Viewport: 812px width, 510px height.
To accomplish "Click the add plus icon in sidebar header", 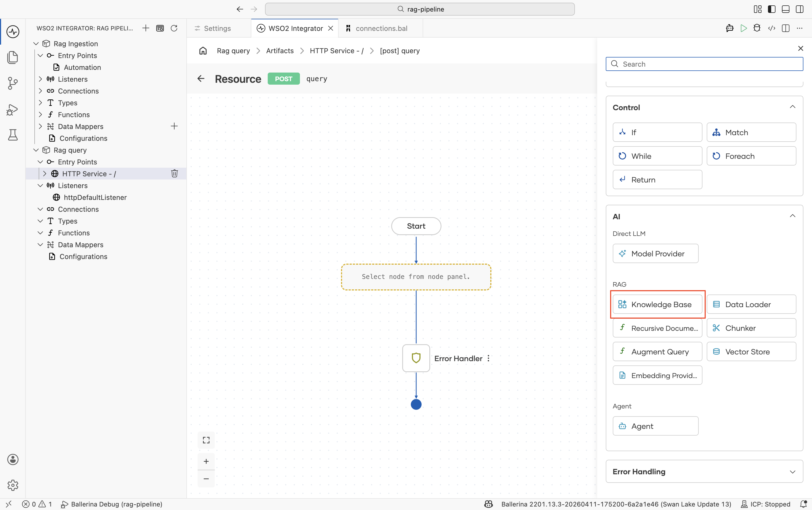I will (x=146, y=28).
